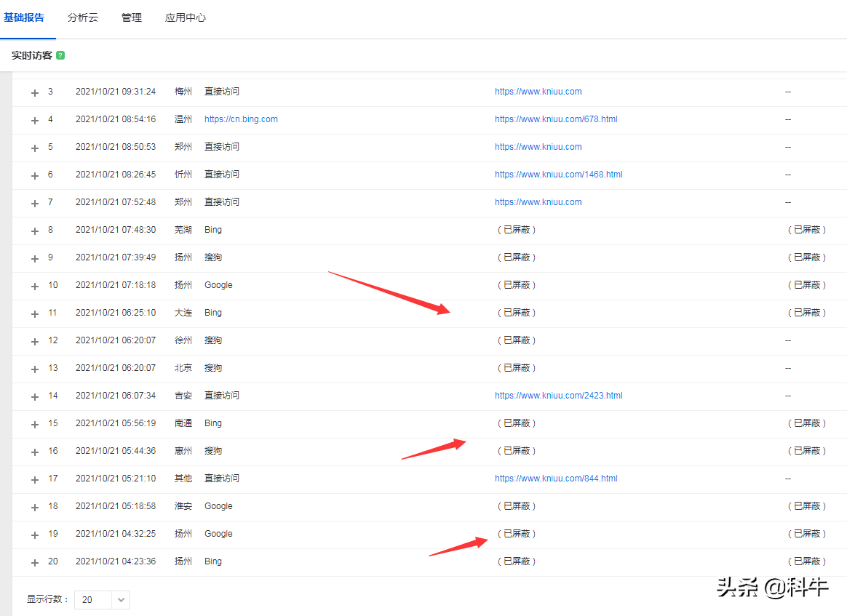The height and width of the screenshot is (616, 847).
Task: Open the 应用中心 tab
Action: (x=186, y=17)
